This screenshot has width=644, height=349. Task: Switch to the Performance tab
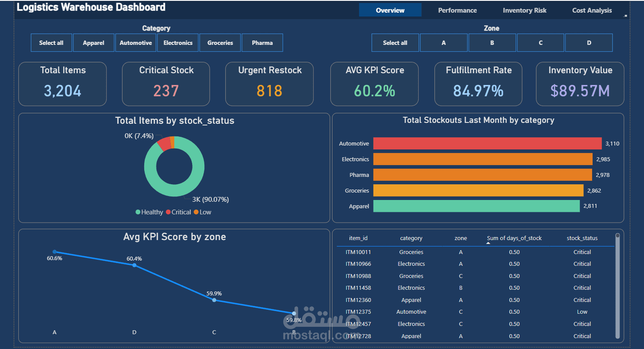pos(457,10)
